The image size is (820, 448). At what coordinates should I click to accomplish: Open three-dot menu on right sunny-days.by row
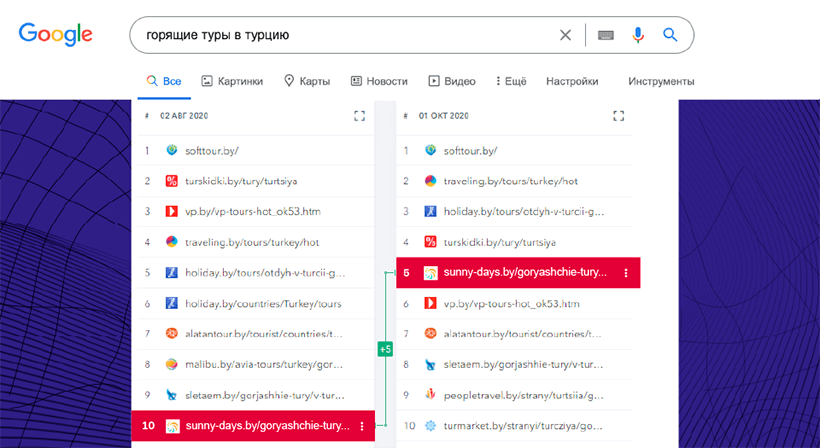(626, 273)
